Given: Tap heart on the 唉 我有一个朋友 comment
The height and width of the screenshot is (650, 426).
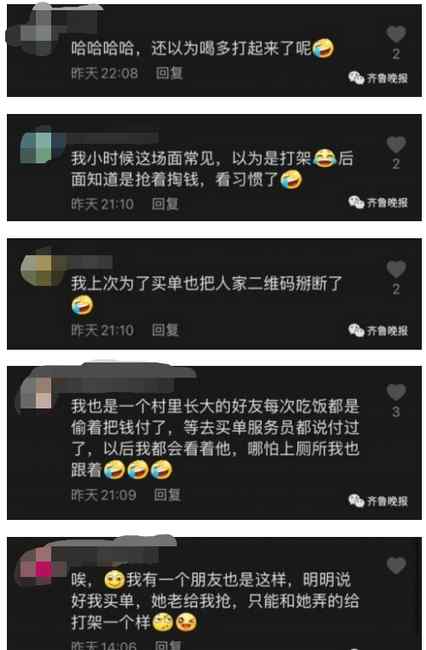Looking at the screenshot, I should coord(396,565).
